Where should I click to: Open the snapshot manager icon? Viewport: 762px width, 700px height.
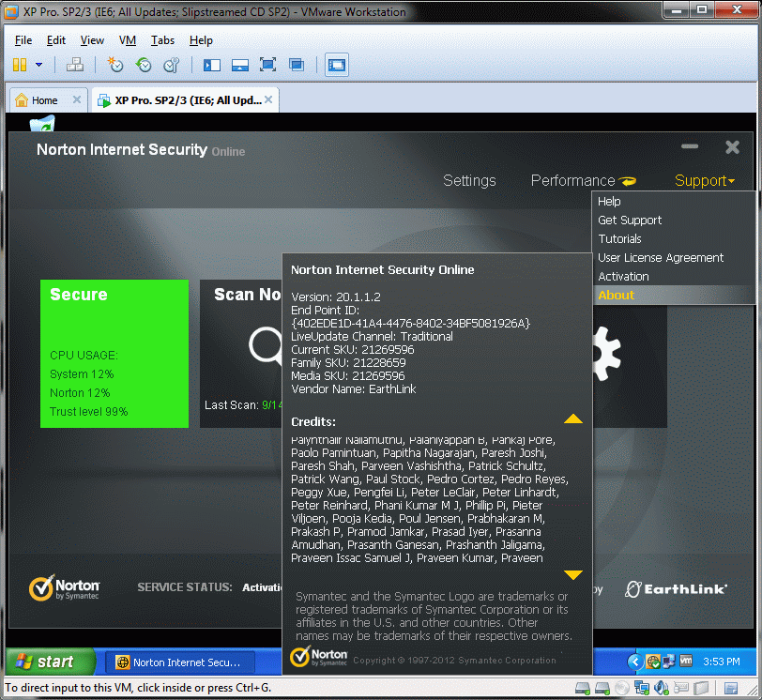(x=171, y=65)
